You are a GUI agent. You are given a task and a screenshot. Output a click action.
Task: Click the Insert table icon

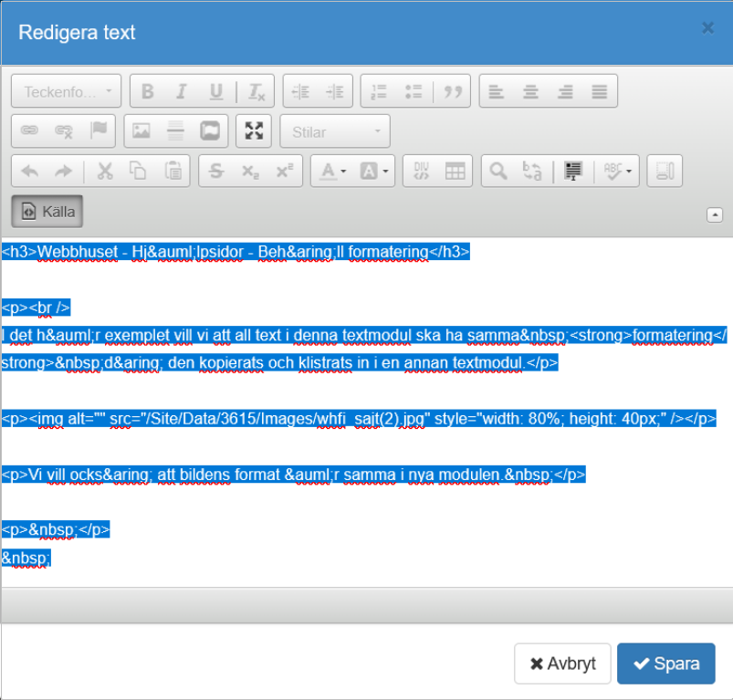pyautogui.click(x=455, y=172)
